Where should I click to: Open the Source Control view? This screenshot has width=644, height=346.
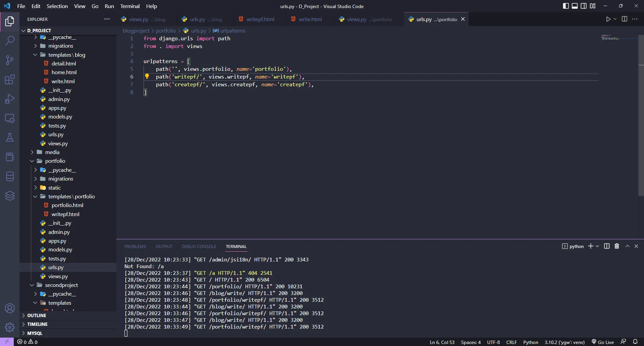(x=10, y=60)
